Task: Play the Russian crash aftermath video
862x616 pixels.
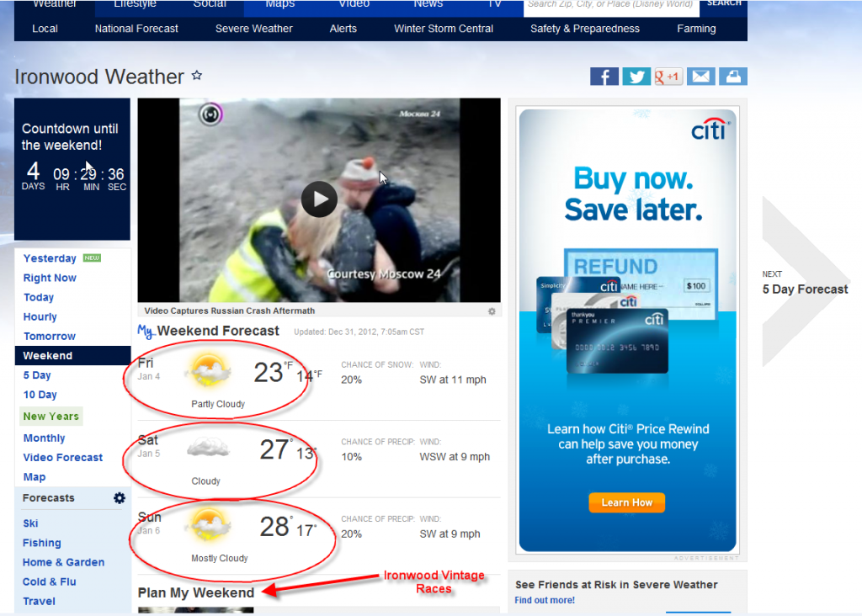Action: click(x=319, y=199)
